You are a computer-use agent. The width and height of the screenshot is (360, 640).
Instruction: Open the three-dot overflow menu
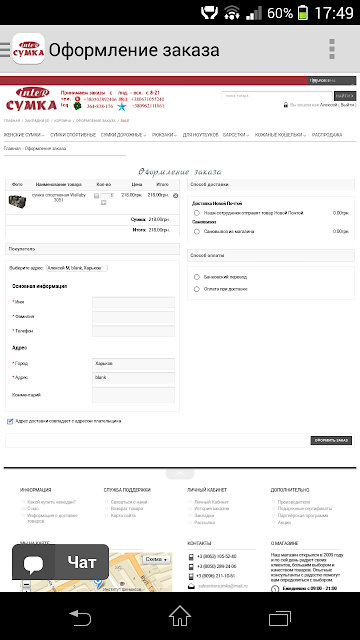(332, 49)
